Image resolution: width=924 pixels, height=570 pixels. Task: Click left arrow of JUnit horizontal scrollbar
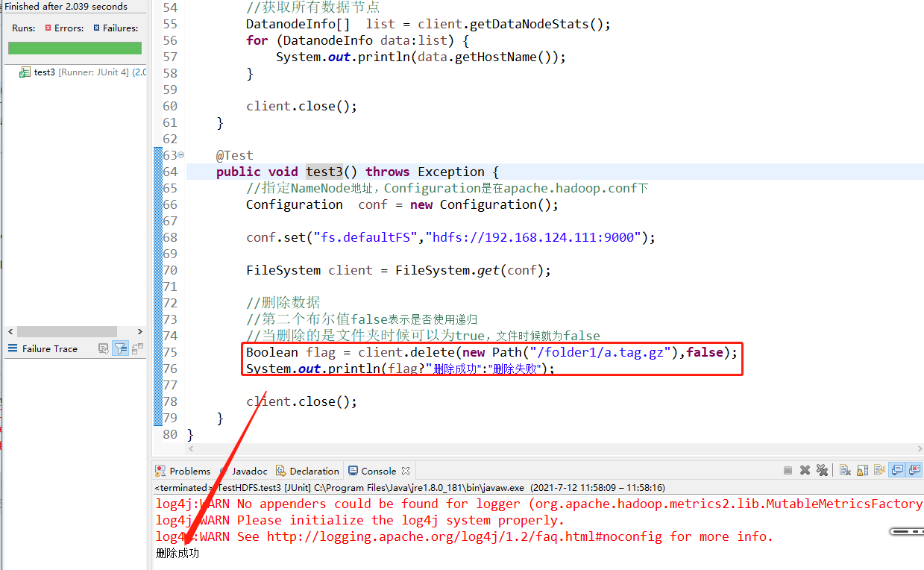[10, 331]
